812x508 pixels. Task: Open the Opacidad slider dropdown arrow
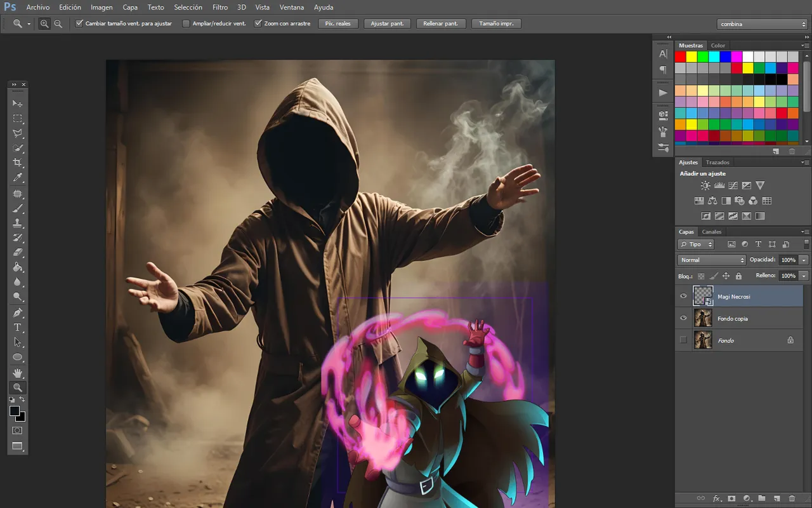click(x=804, y=260)
